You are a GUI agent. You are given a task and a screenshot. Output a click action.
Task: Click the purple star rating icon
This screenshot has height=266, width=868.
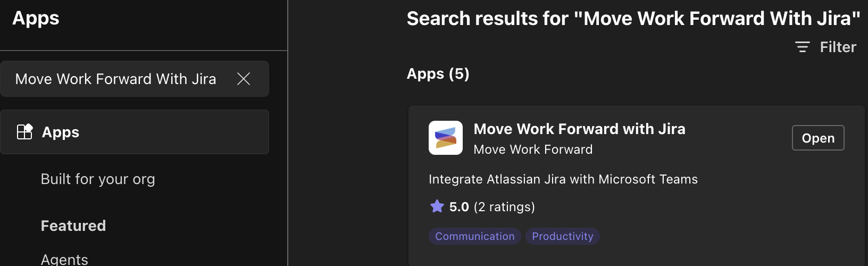click(x=437, y=206)
